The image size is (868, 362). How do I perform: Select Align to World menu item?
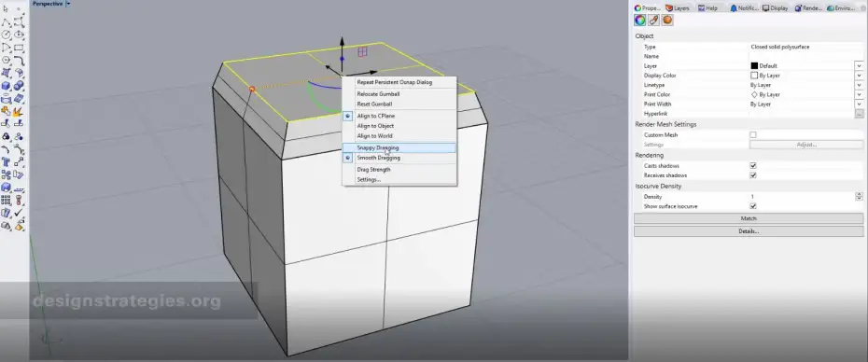tap(374, 135)
